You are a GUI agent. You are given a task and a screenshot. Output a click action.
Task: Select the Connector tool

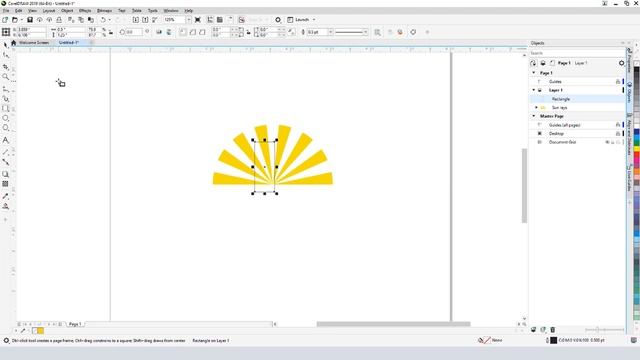(x=6, y=162)
